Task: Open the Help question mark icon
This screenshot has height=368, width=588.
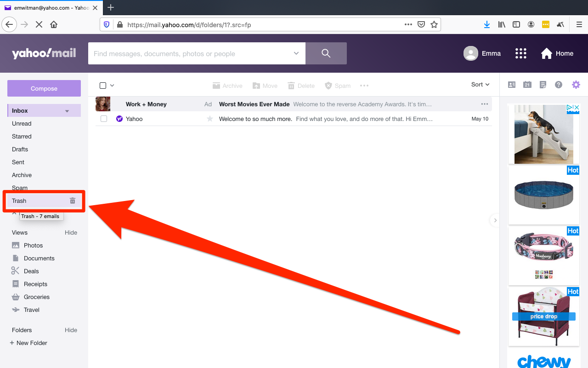Action: [559, 85]
